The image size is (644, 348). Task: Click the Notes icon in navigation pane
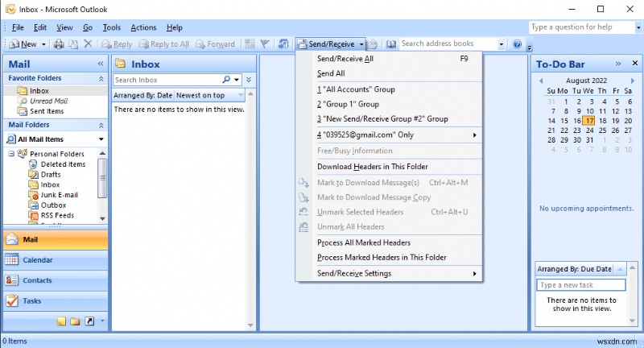tap(61, 321)
